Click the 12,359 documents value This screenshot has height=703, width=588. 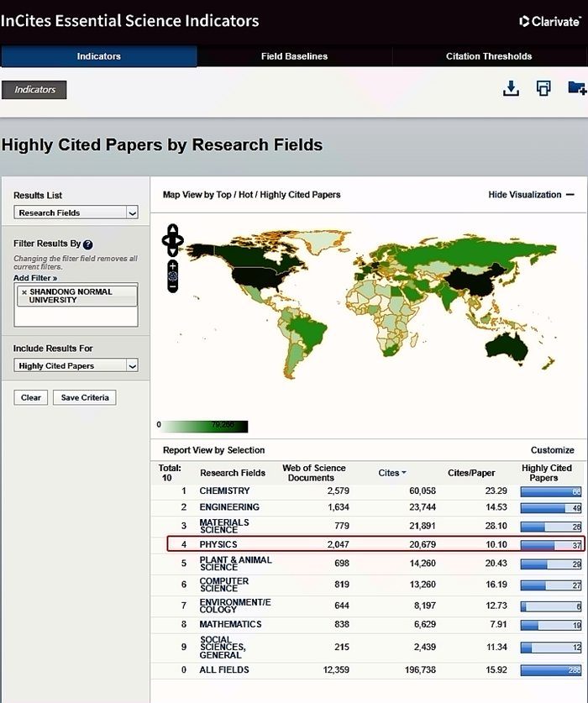(336, 669)
